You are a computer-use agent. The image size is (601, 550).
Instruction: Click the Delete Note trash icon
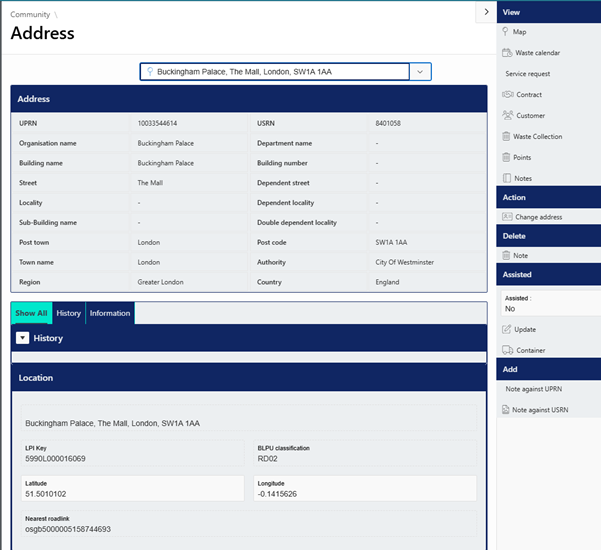[506, 255]
